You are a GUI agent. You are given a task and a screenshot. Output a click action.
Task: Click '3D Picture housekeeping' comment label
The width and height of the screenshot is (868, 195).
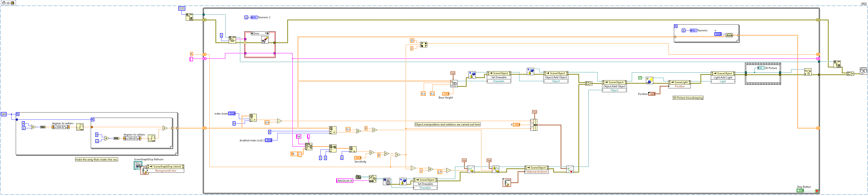[x=688, y=98]
